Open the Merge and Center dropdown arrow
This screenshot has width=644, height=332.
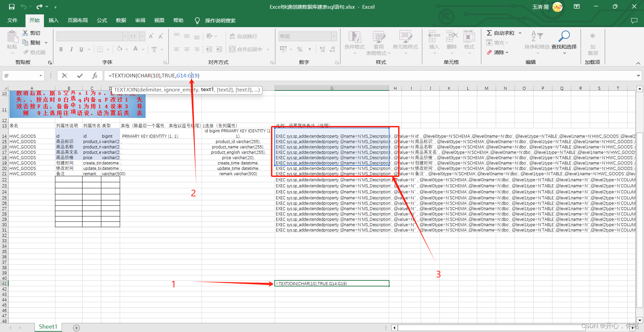tap(268, 49)
